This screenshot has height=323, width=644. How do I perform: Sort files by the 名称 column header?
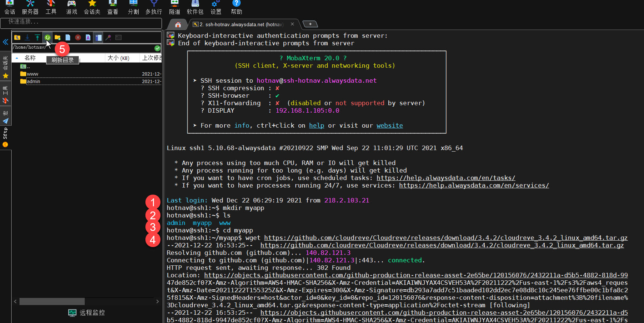click(x=30, y=58)
